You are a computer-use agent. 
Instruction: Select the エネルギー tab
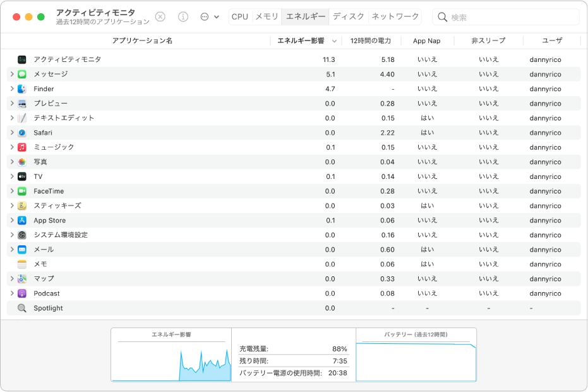305,17
